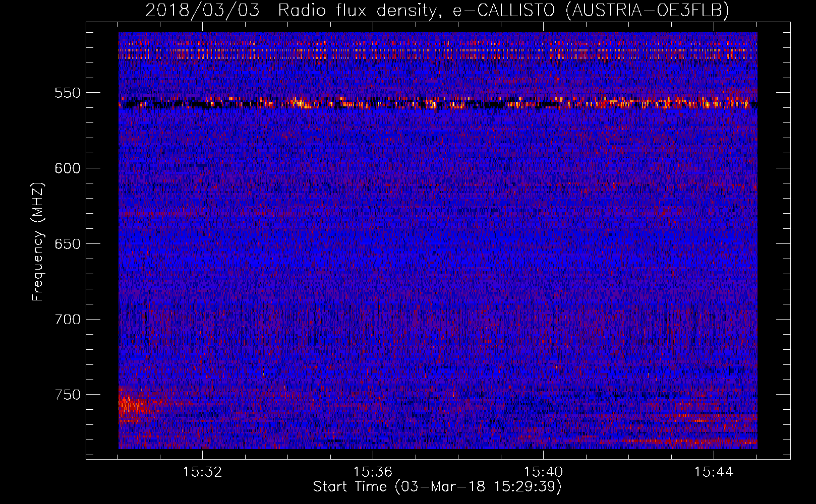Click the plot title "Radio flux density, e-CALLISTO (AUSTRIA-OE3FLB)"
This screenshot has width=816, height=504.
[503, 10]
